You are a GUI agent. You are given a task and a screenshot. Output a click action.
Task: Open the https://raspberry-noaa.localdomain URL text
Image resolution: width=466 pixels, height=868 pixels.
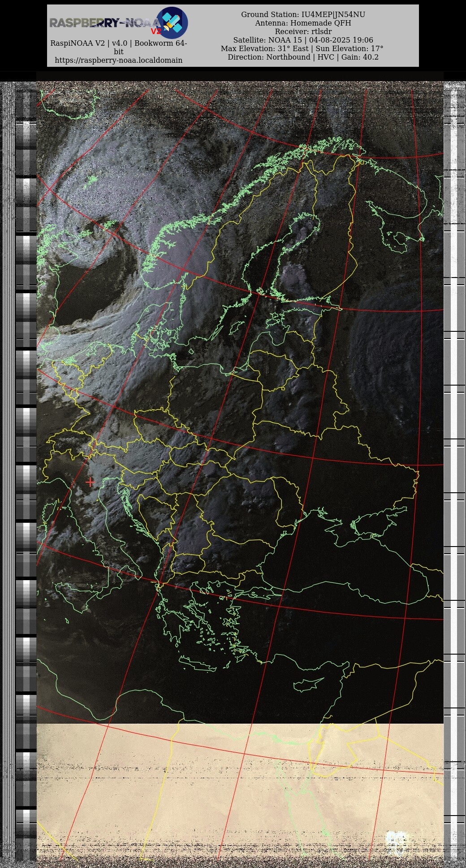click(119, 60)
